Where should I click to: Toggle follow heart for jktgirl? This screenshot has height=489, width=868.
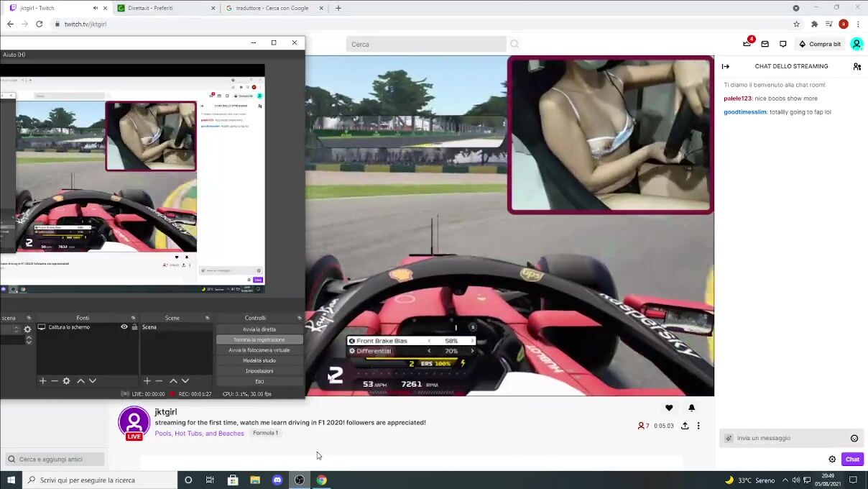tap(669, 408)
